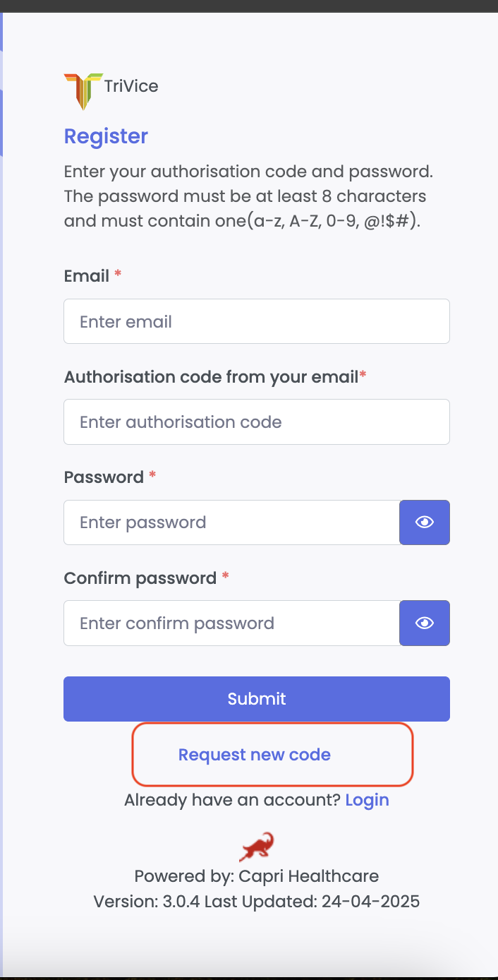Screen dimensions: 498x980
Task: Click the Powered by: Capri Healthcare text
Action: 256,876
